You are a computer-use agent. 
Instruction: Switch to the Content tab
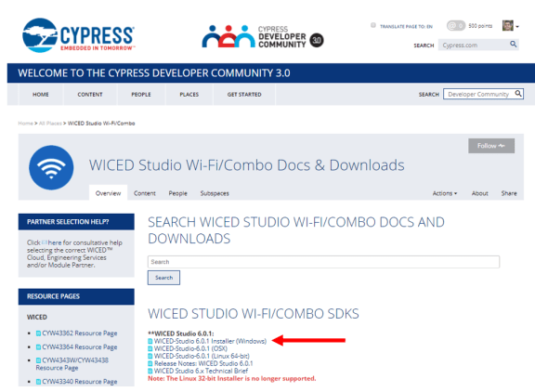click(145, 193)
